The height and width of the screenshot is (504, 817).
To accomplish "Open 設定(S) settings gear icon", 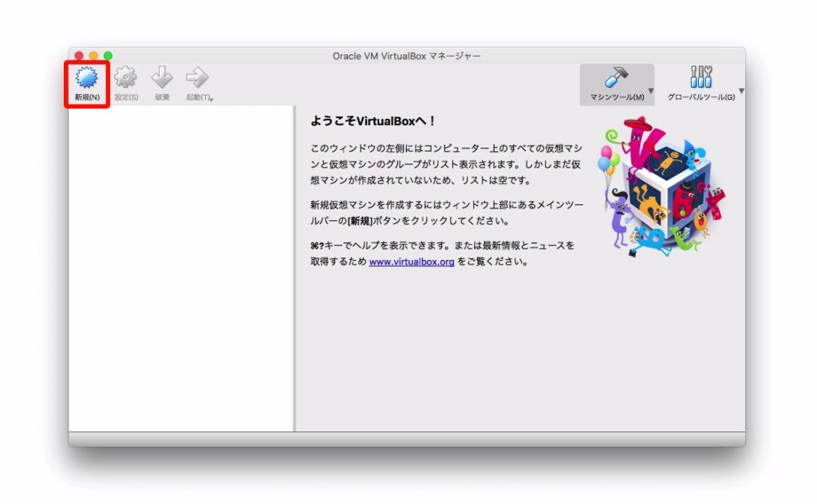I will 125,77.
